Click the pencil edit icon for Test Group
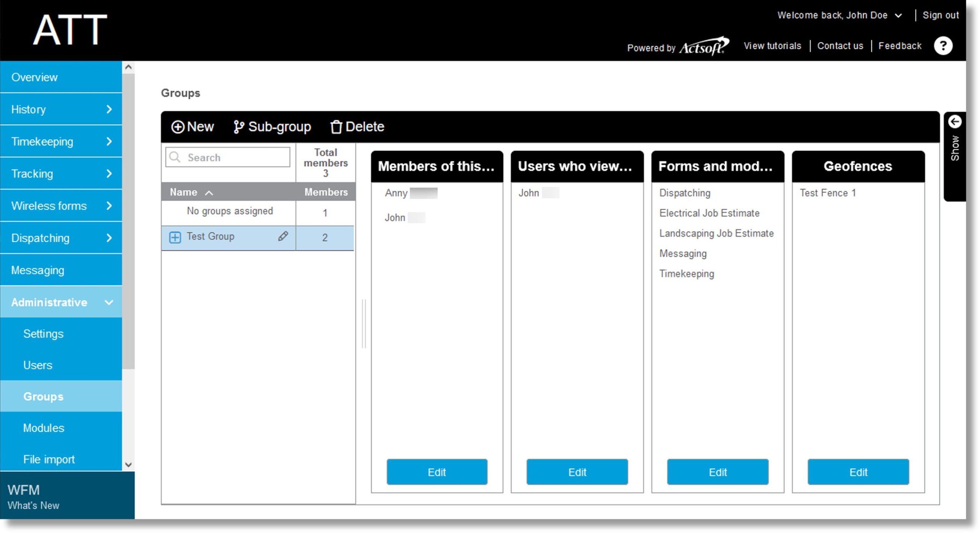Screen dimensions: 980x533 click(283, 236)
